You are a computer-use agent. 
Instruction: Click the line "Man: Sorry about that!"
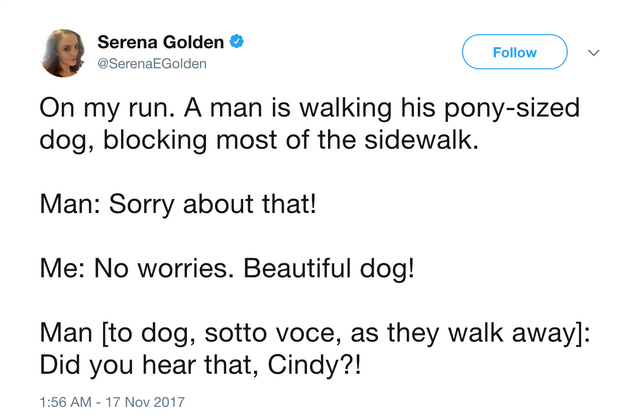177,207
